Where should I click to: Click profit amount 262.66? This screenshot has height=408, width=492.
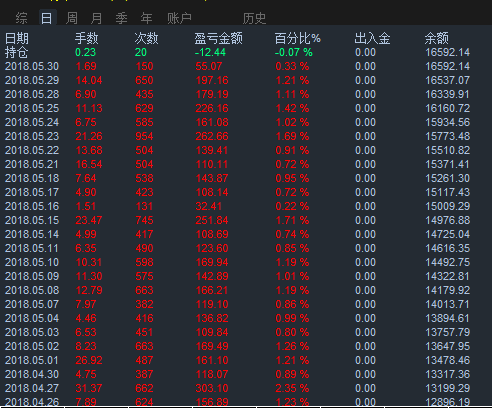tap(212, 136)
